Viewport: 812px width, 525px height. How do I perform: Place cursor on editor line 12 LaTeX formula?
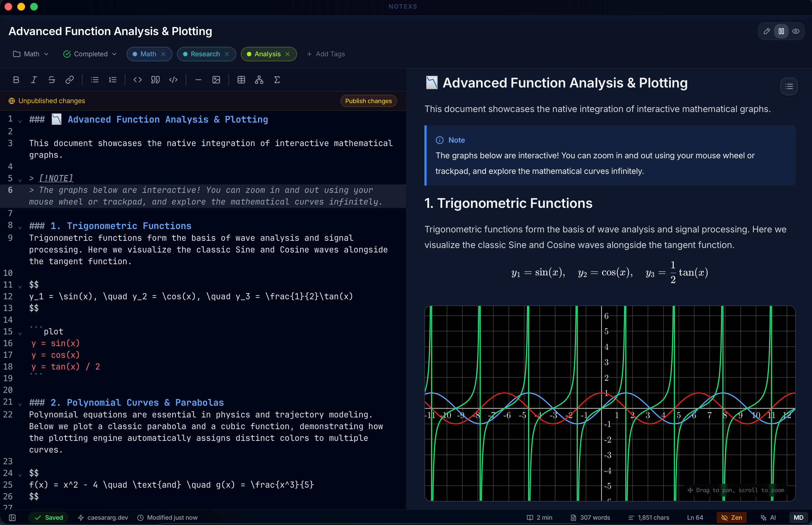[x=191, y=296]
